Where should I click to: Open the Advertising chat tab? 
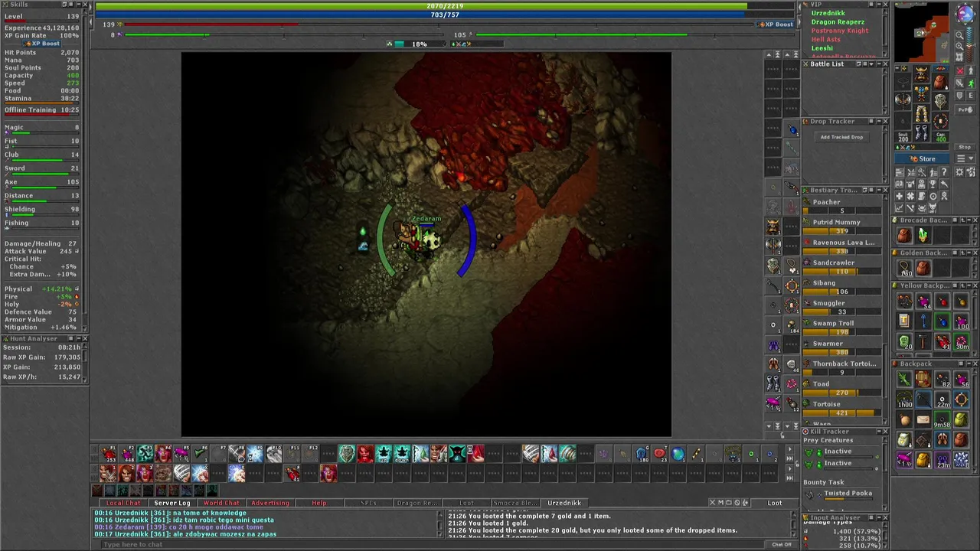tap(270, 503)
